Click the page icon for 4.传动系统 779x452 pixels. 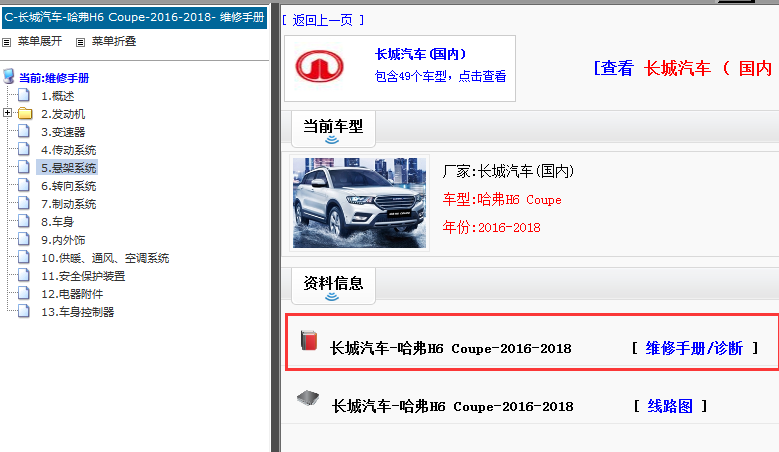pos(23,149)
